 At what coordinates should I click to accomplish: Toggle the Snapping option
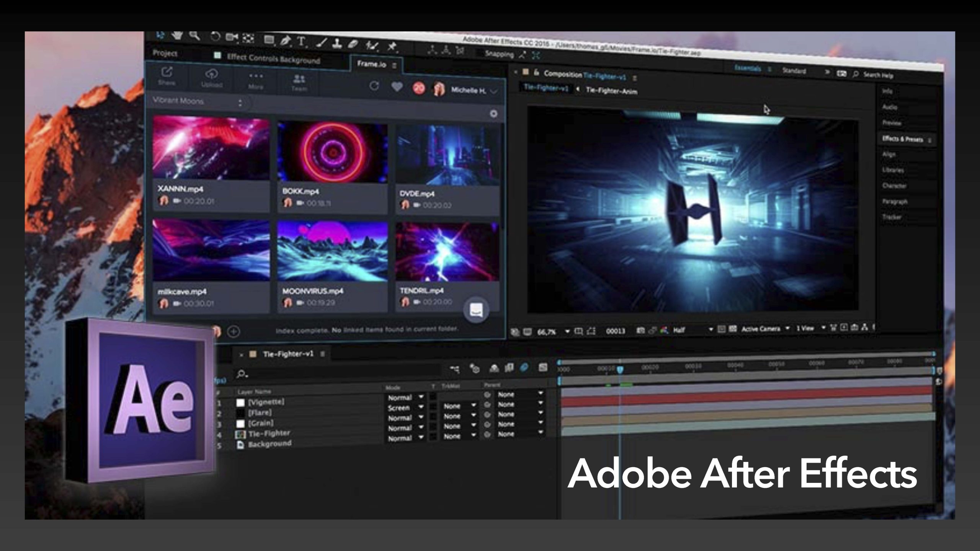(x=499, y=54)
